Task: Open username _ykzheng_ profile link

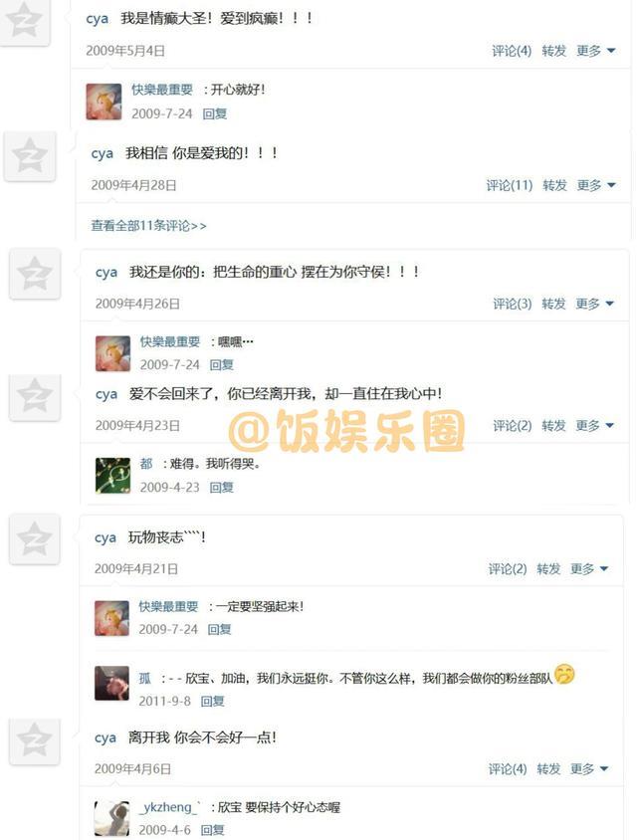Action: 170,807
